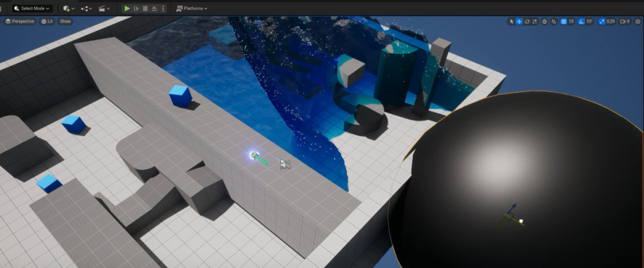The width and height of the screenshot is (644, 268).
Task: Select the Translate (move) tool
Action: point(519,21)
